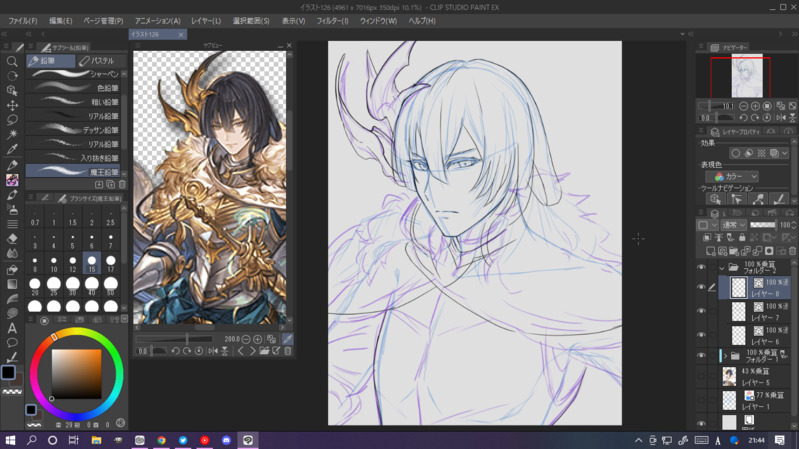Rotate left in Navigator panel
The image size is (799, 449).
click(x=743, y=117)
